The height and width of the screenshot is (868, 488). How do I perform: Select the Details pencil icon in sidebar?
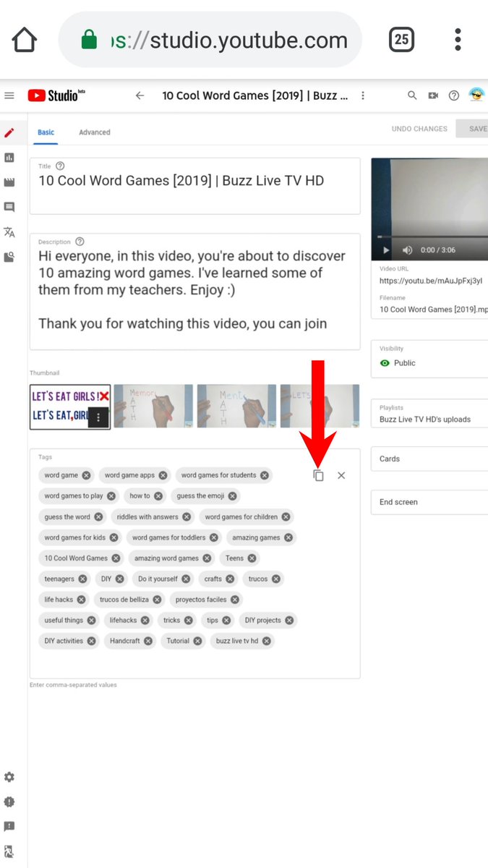9,133
